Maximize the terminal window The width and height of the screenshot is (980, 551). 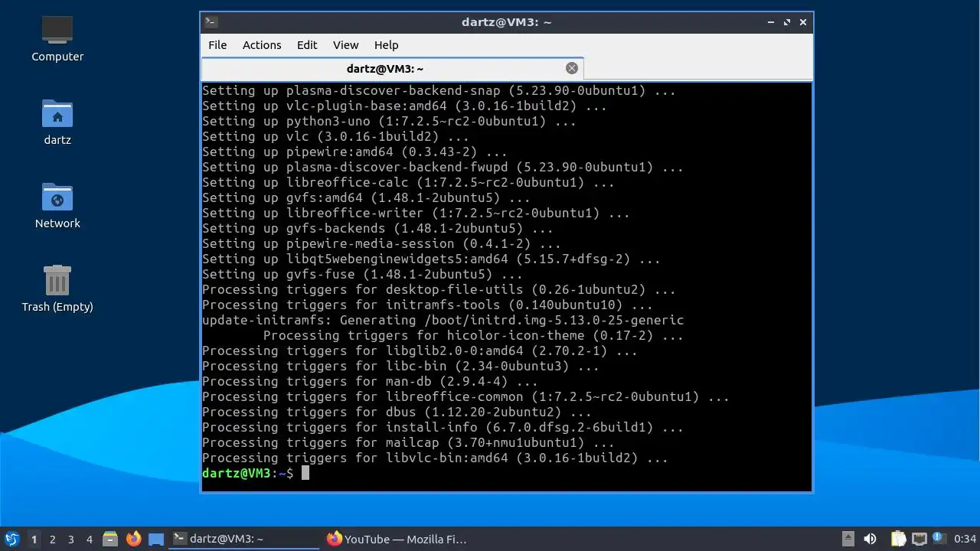coord(787,22)
